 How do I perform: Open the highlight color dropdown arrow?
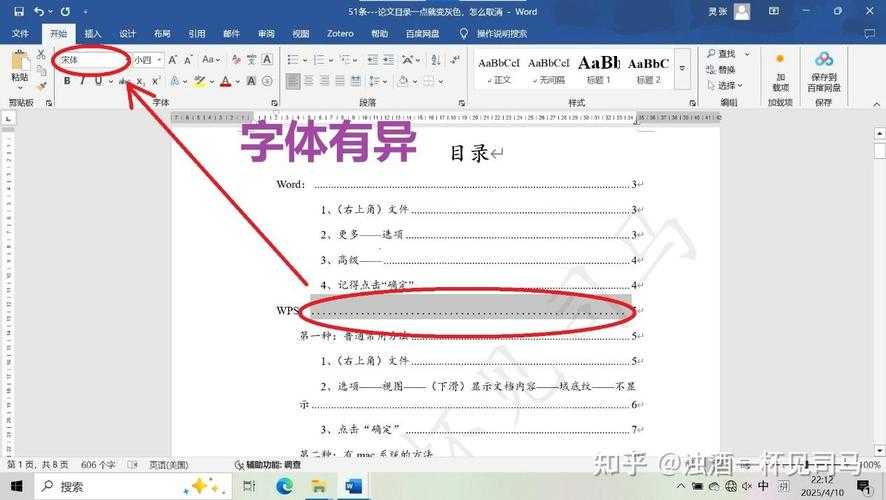[211, 82]
